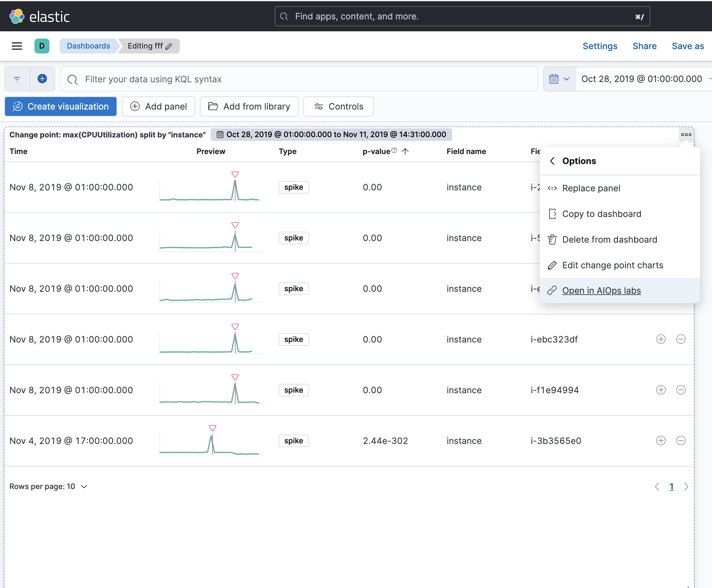
Task: Open the filter menu icon
Action: pyautogui.click(x=17, y=79)
